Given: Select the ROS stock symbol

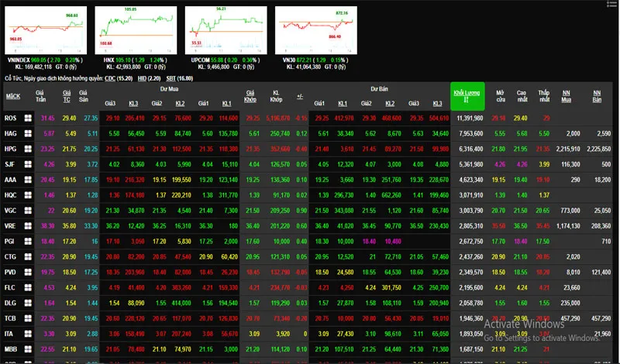Looking at the screenshot, I should point(10,118).
